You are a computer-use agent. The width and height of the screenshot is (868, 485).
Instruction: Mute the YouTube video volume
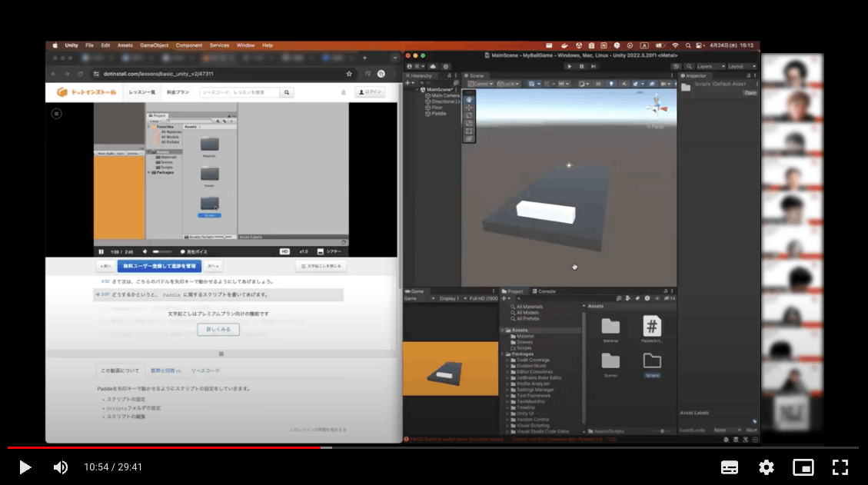60,467
